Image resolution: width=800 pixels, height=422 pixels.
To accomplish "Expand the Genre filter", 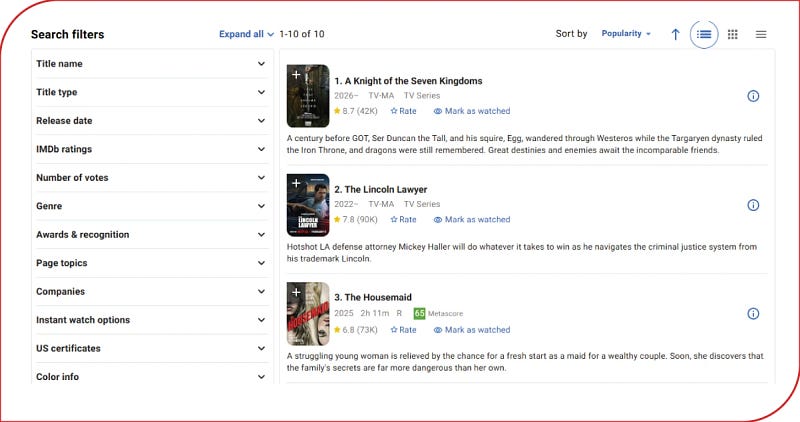I will click(x=151, y=206).
